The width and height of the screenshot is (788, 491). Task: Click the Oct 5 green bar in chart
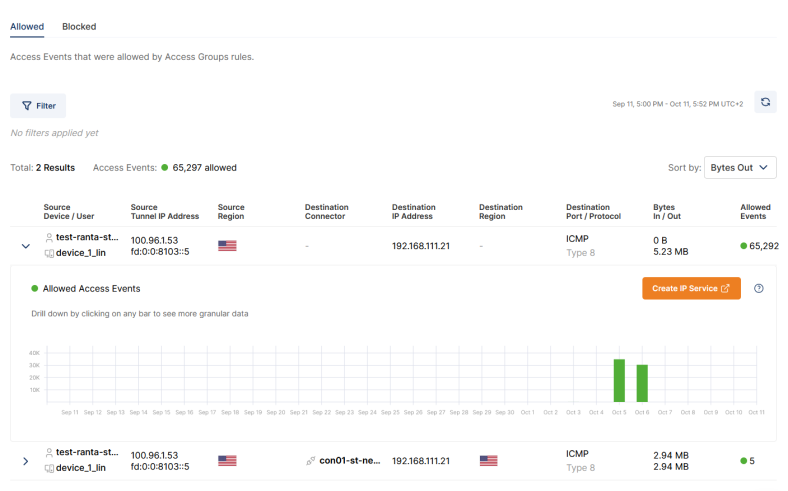pos(619,381)
